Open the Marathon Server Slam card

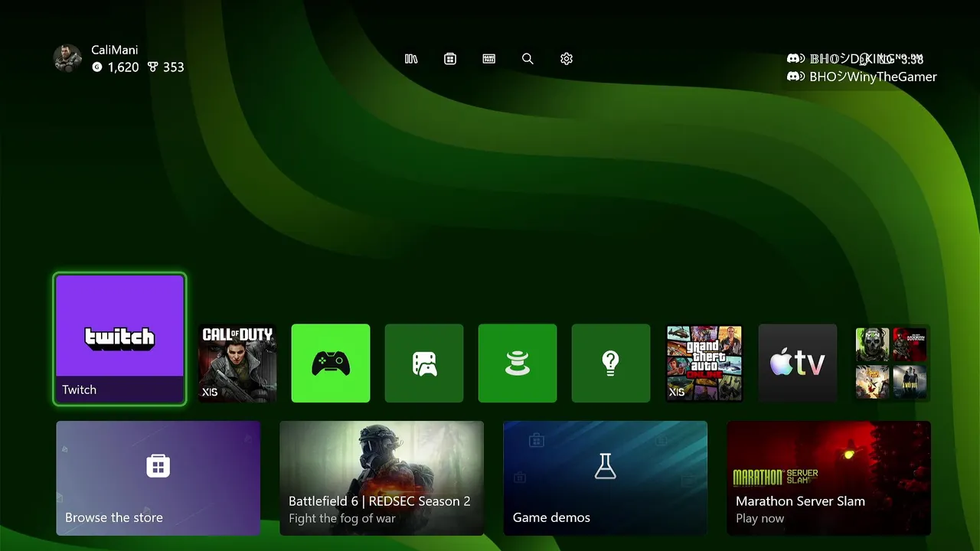coord(829,478)
